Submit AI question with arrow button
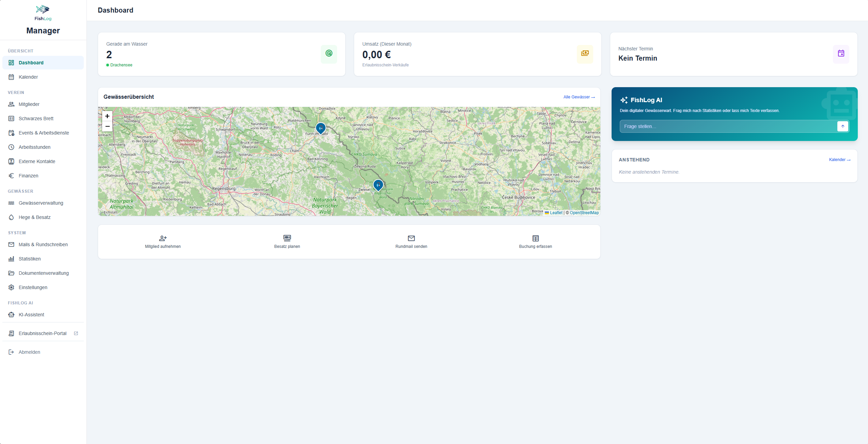The image size is (868, 444). [x=843, y=126]
